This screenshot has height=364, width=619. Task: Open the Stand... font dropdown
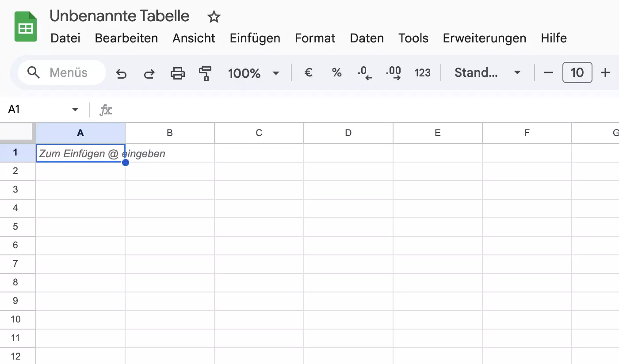[x=488, y=73]
